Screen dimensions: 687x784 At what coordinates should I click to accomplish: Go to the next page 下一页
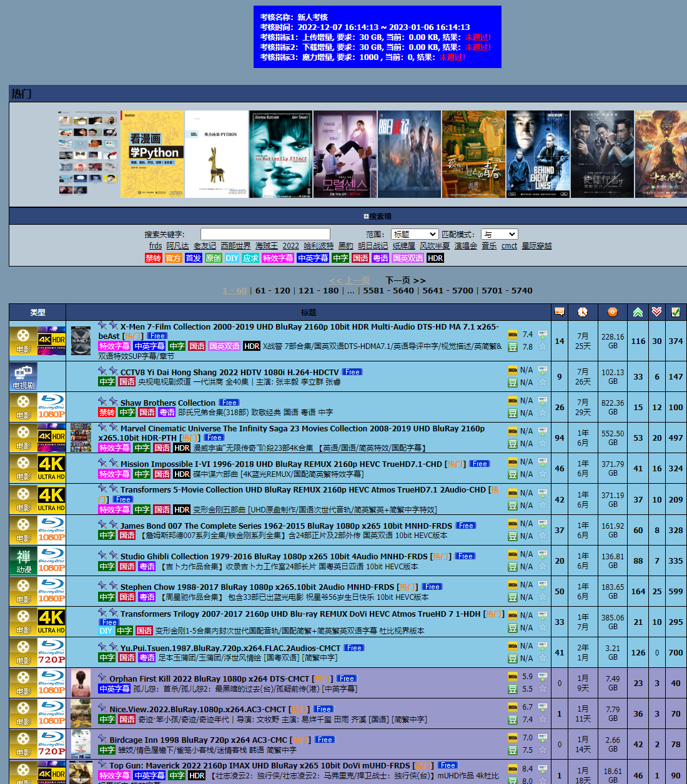point(405,280)
